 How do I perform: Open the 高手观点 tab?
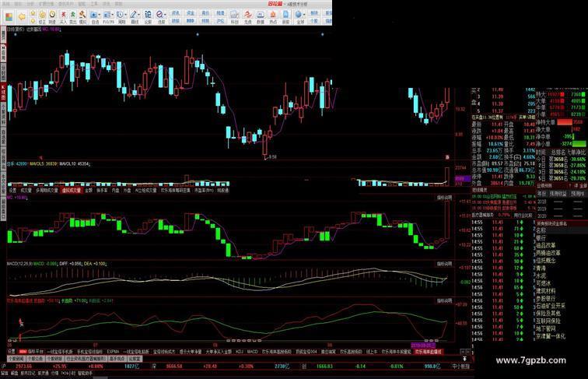(117, 359)
